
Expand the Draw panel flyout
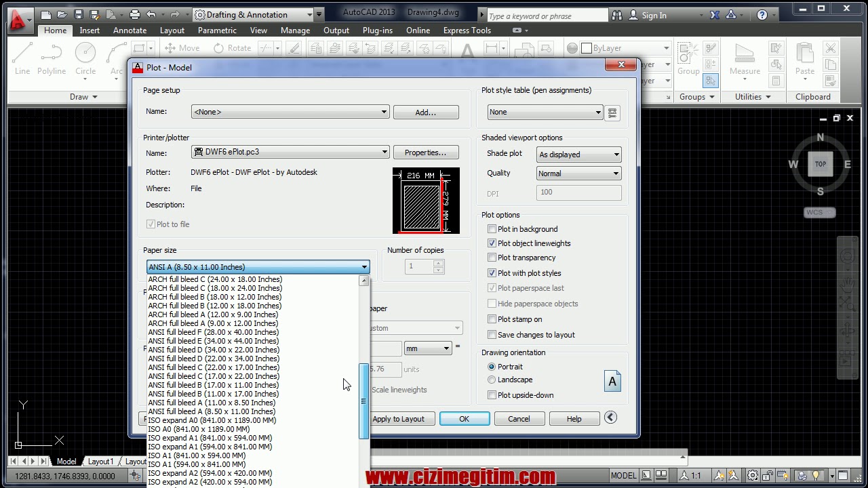[84, 97]
